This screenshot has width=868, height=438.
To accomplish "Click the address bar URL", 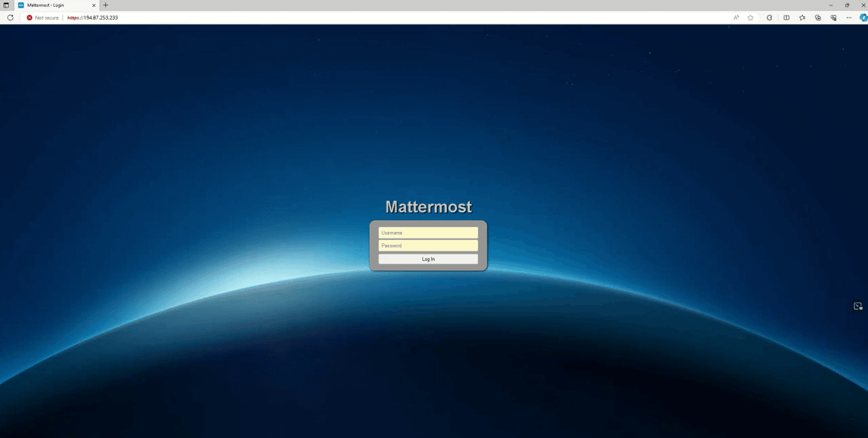I will pyautogui.click(x=92, y=18).
